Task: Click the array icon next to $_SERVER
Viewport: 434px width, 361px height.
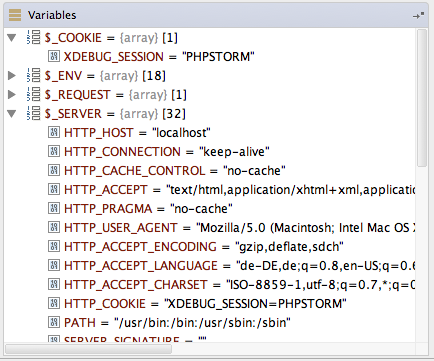Action: [33, 113]
